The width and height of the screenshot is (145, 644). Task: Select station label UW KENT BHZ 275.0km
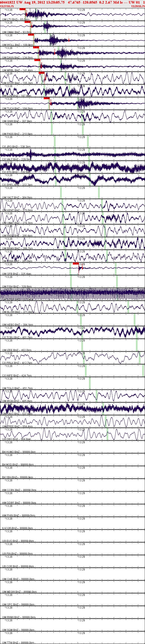coord(17,210)
